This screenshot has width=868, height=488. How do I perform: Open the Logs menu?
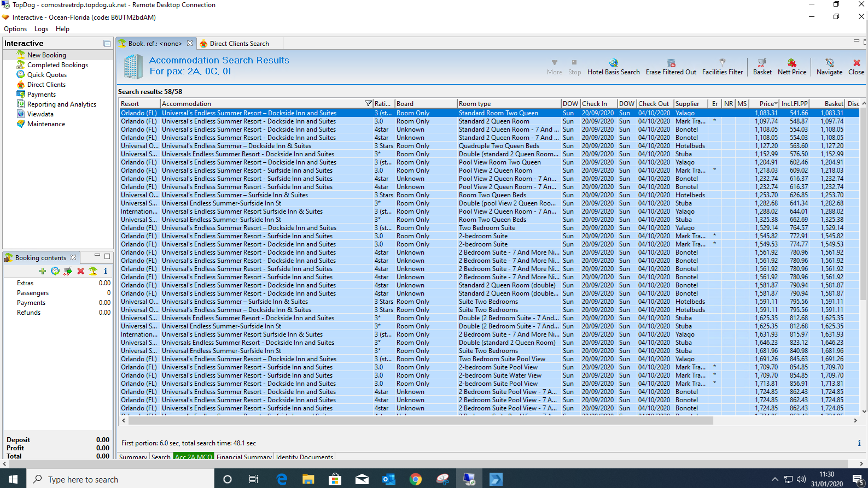[41, 29]
